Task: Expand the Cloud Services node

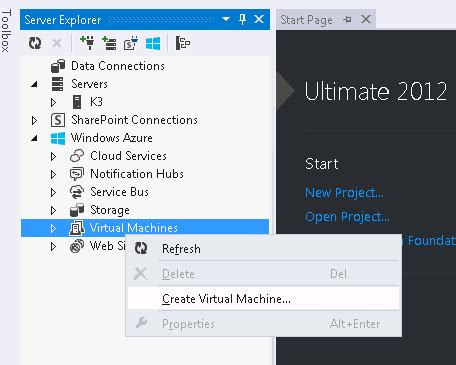Action: tap(53, 156)
